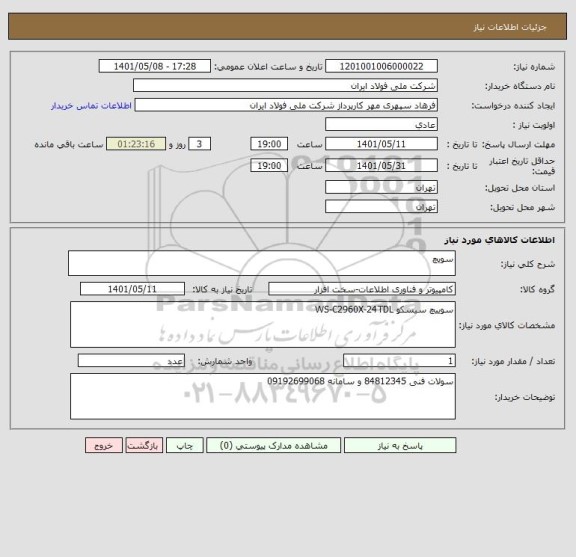Open 'اطلاعات تماس خریدار' contact link

pos(91,106)
